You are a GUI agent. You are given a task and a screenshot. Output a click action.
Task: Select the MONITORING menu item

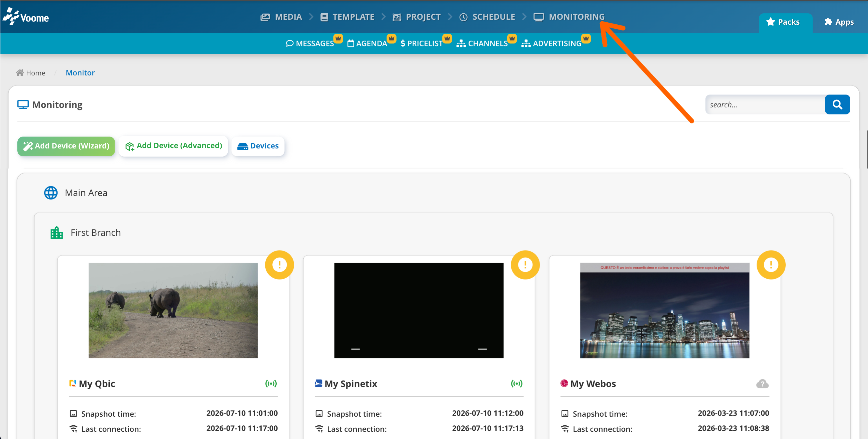tap(569, 17)
